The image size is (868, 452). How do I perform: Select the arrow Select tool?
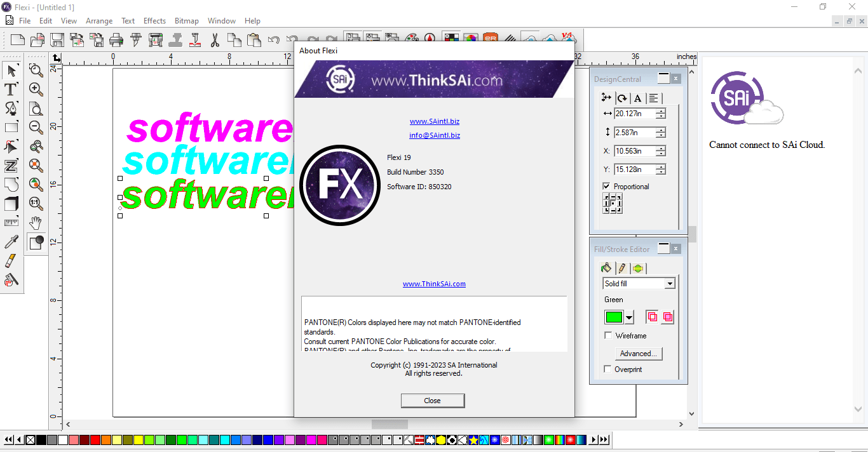coord(11,70)
